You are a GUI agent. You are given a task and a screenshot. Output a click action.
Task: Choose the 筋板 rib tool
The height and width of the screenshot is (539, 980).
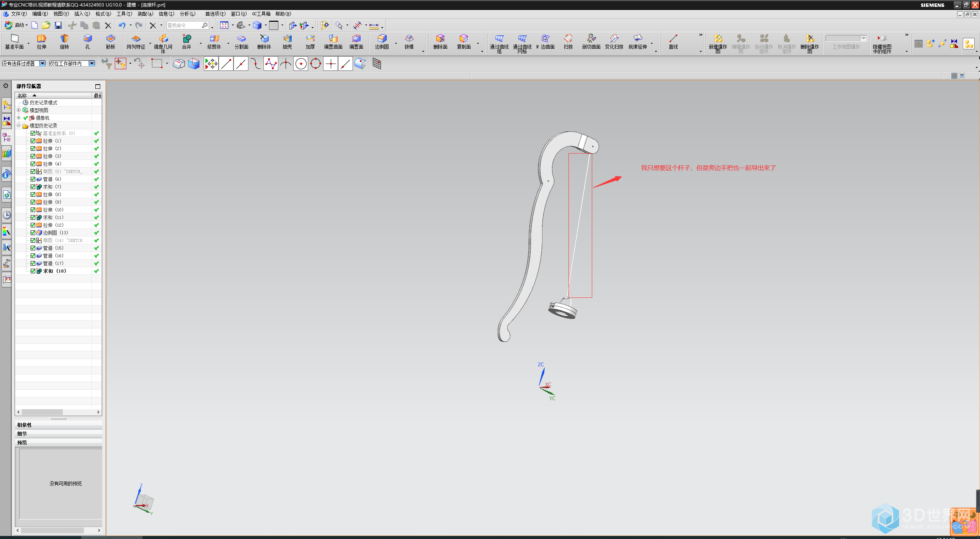click(110, 42)
